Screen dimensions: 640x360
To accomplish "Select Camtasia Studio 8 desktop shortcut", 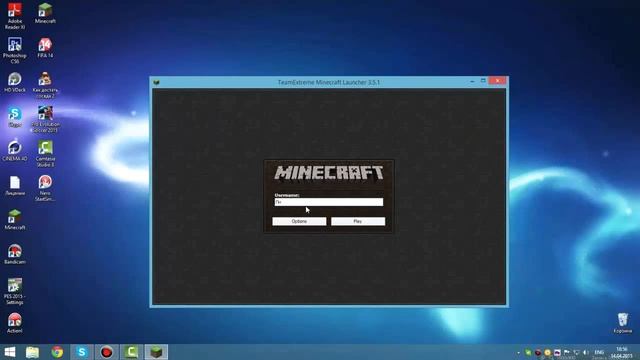I will click(x=45, y=153).
